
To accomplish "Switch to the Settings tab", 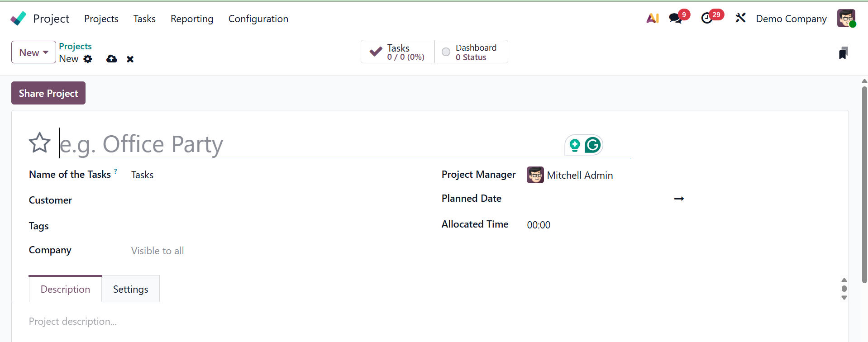I will pos(130,290).
